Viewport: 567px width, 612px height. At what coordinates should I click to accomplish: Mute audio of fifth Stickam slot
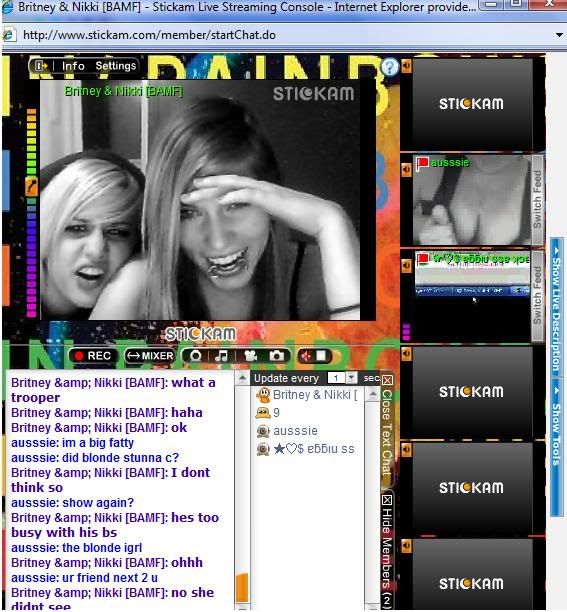pos(406,450)
